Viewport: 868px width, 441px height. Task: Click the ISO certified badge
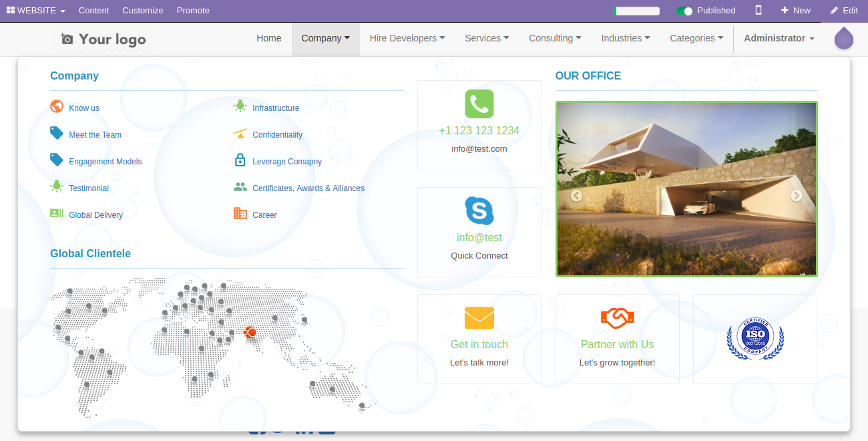(x=755, y=339)
